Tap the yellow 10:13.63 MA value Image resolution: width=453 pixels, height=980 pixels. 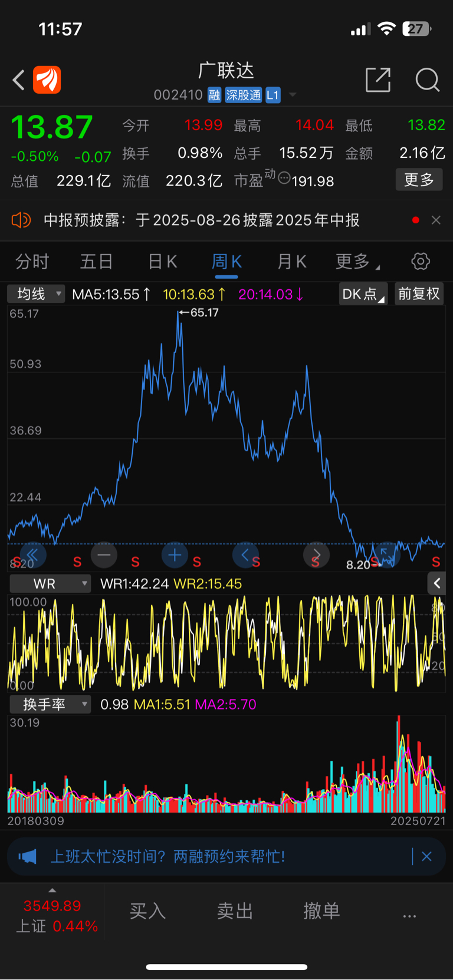pos(194,294)
